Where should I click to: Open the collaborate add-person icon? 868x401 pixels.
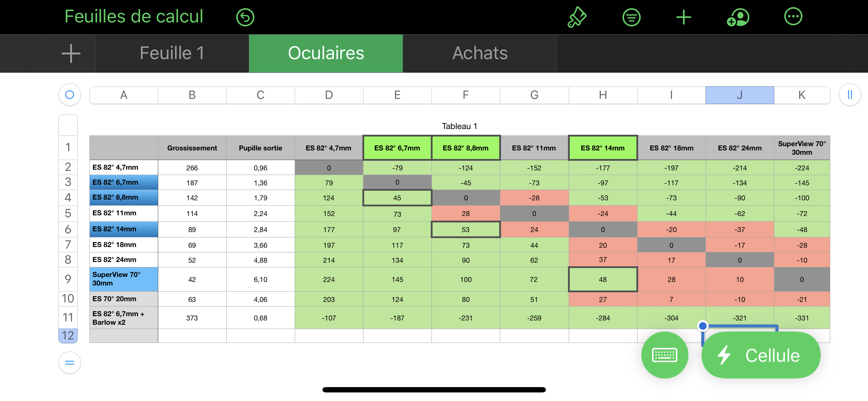tap(738, 17)
